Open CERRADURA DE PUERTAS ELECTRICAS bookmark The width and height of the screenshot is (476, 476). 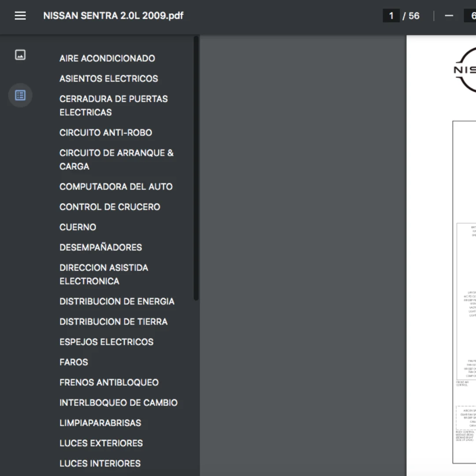[114, 106]
